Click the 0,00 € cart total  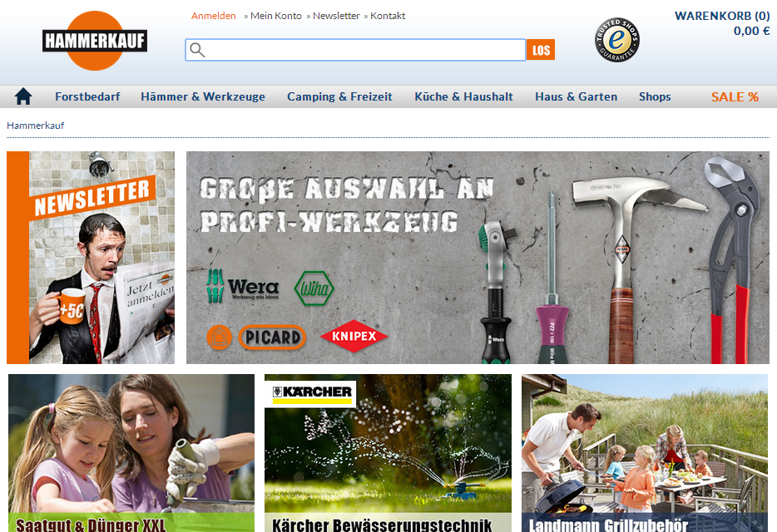point(752,32)
